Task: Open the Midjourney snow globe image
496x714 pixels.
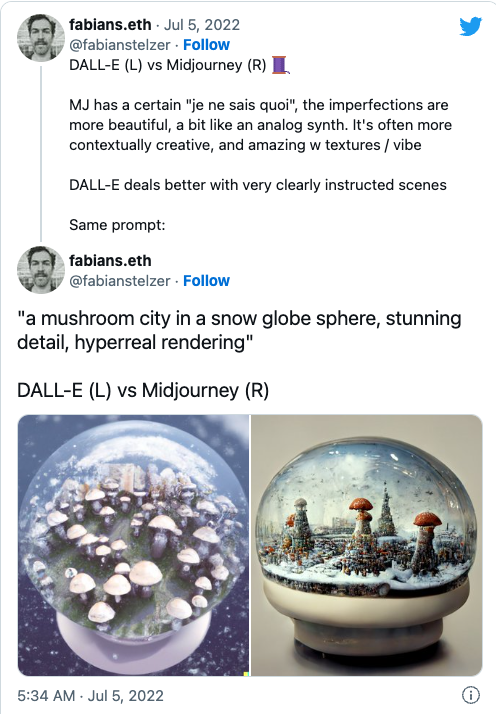Action: point(367,545)
